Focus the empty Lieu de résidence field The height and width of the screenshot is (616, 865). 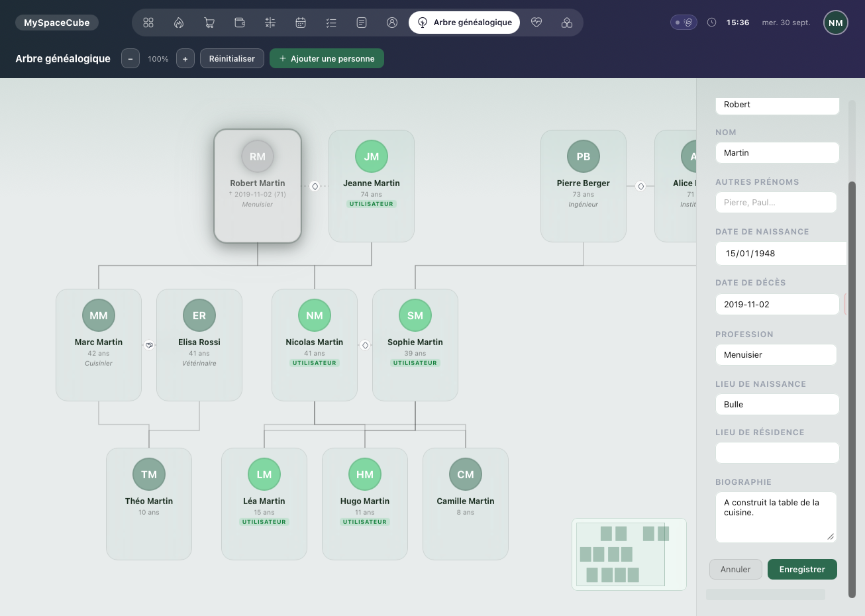pyautogui.click(x=778, y=453)
